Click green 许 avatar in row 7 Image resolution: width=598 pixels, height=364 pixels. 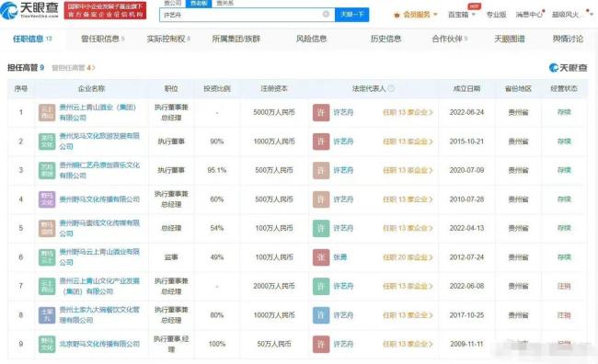coord(321,286)
